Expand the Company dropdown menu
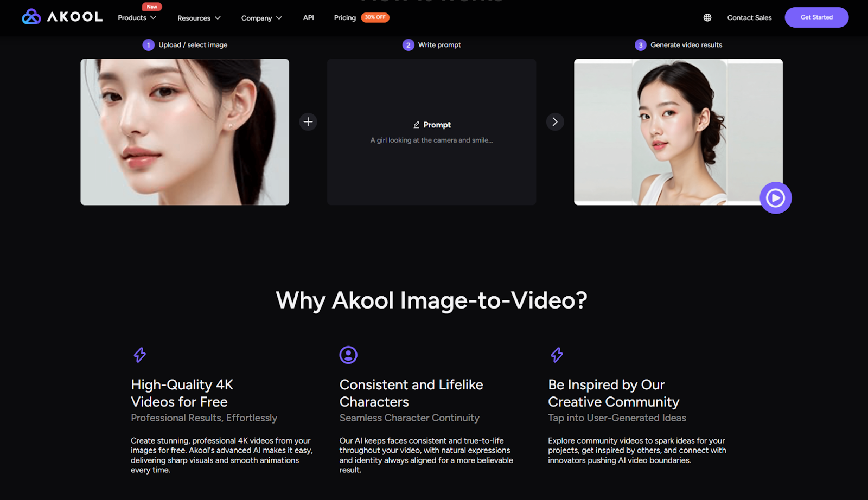Viewport: 868px width, 500px height. (262, 18)
